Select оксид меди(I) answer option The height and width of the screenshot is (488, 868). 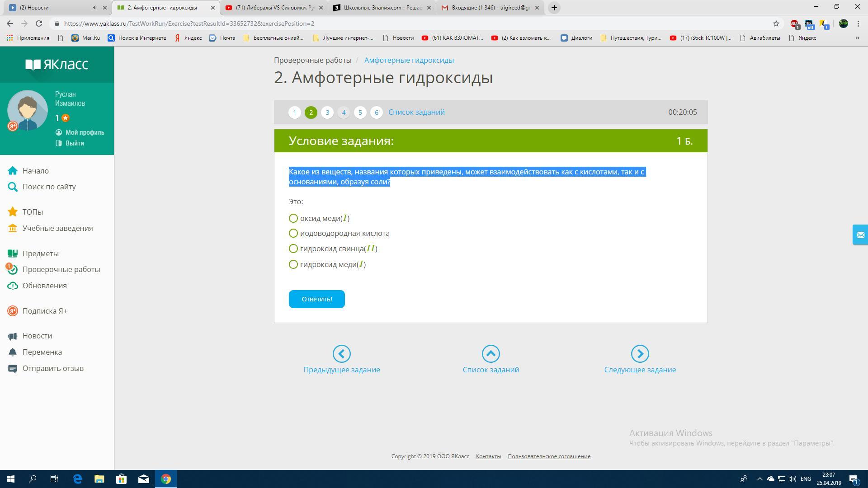293,219
